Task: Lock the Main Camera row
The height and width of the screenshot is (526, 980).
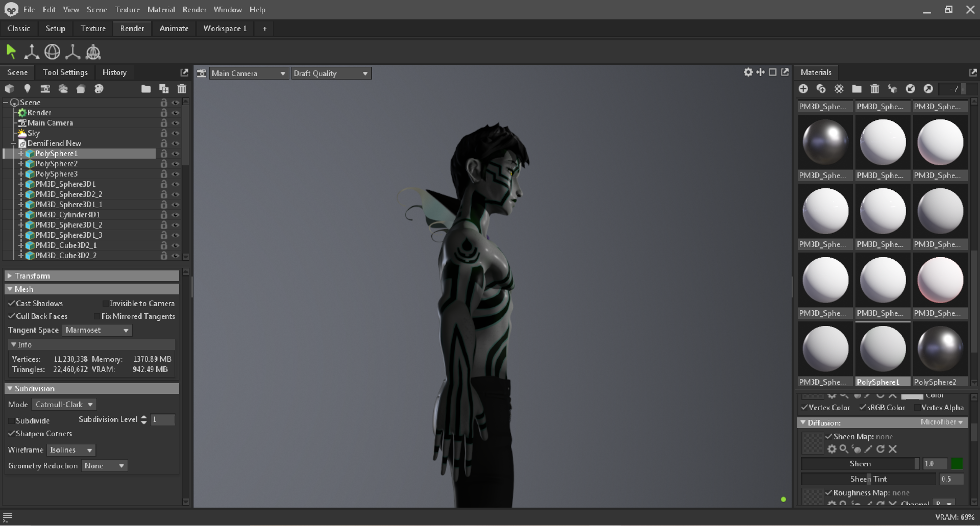Action: click(164, 123)
